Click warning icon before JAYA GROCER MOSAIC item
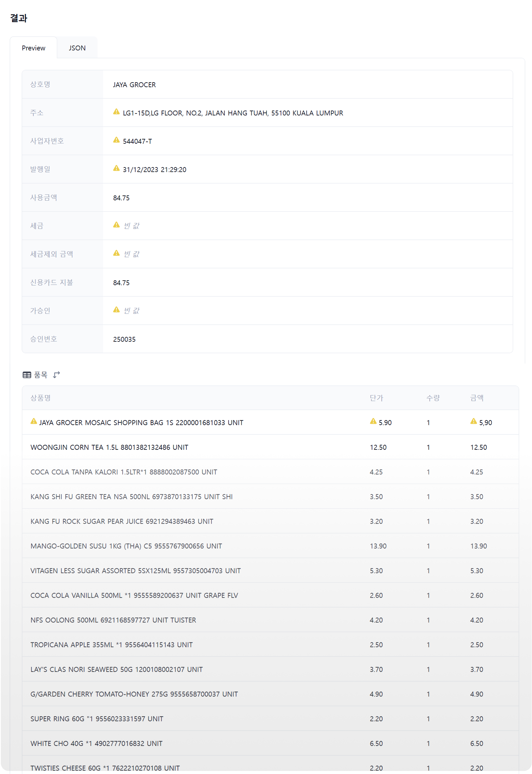532x774 pixels. click(34, 421)
